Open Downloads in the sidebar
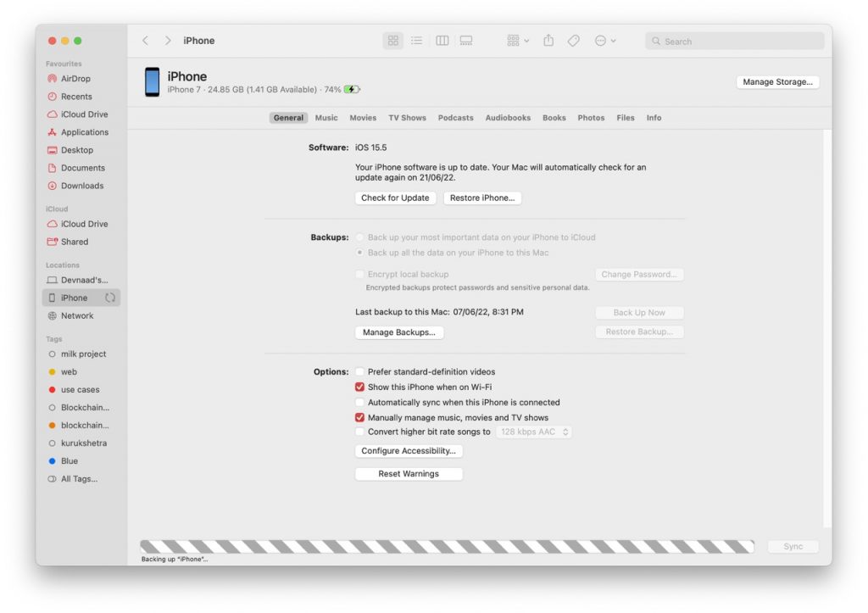868x613 pixels. pyautogui.click(x=82, y=186)
